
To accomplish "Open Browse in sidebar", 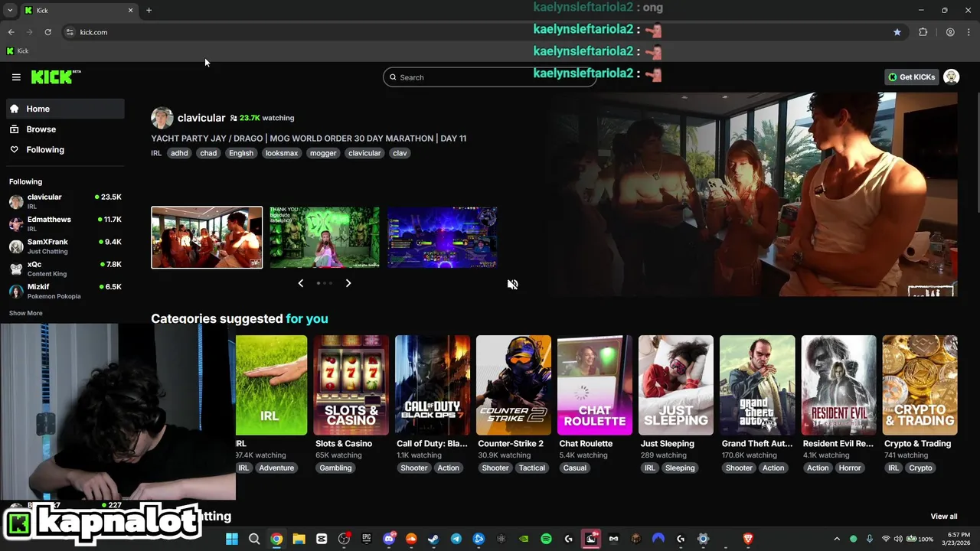I will tap(65, 129).
